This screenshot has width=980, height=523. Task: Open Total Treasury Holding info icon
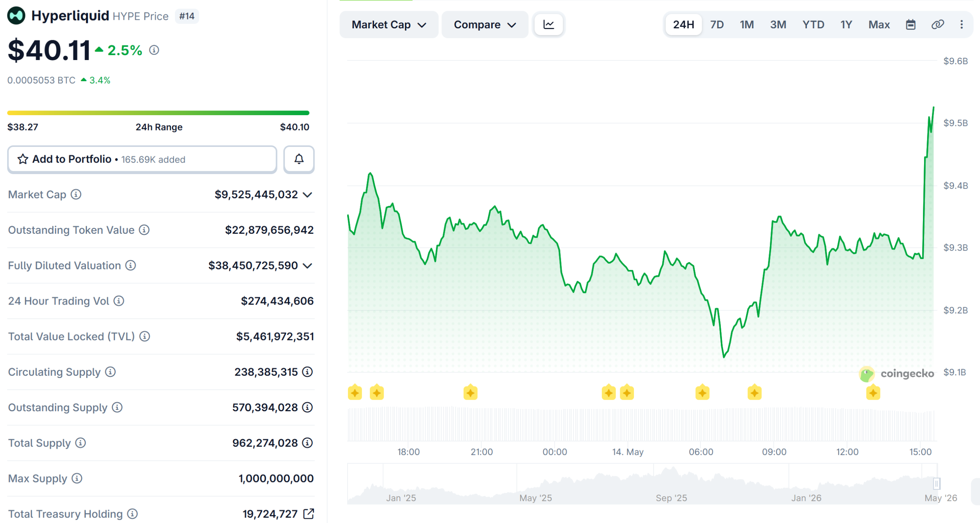click(x=132, y=514)
